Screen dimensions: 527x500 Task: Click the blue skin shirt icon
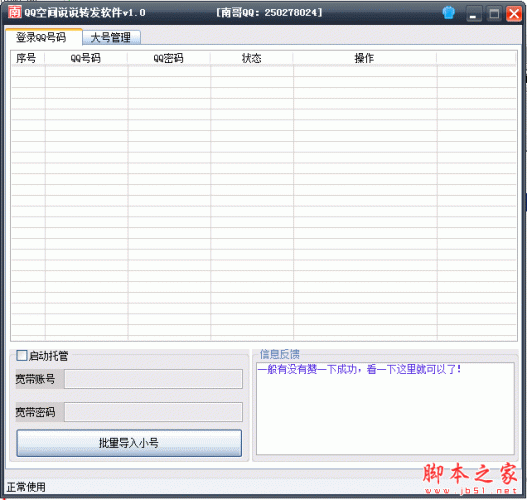(448, 13)
